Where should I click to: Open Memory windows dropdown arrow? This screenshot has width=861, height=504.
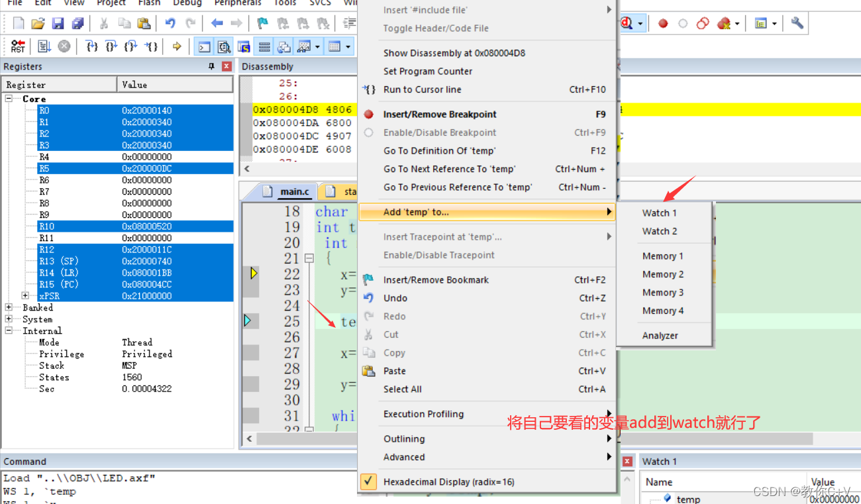(348, 47)
